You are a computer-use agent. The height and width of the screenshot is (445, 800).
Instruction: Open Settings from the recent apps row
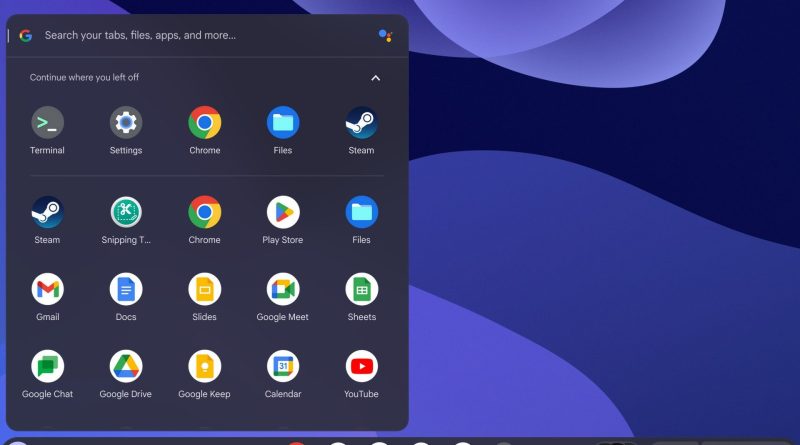pos(126,122)
